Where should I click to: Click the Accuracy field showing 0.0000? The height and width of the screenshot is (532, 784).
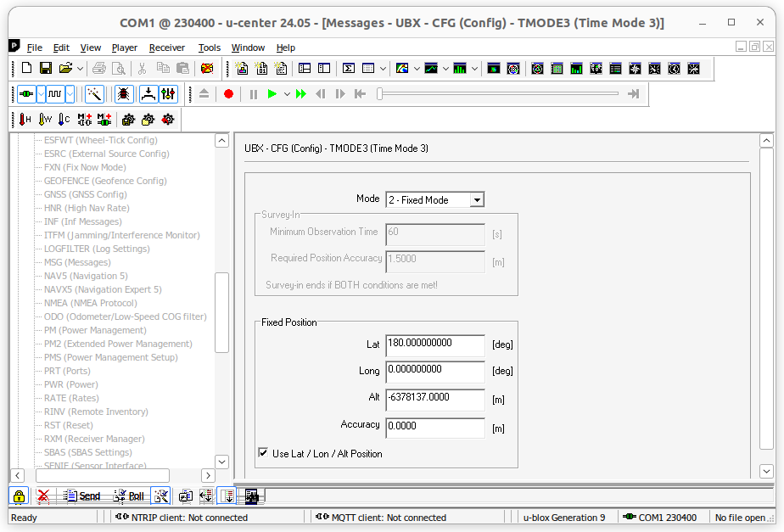[x=435, y=428]
